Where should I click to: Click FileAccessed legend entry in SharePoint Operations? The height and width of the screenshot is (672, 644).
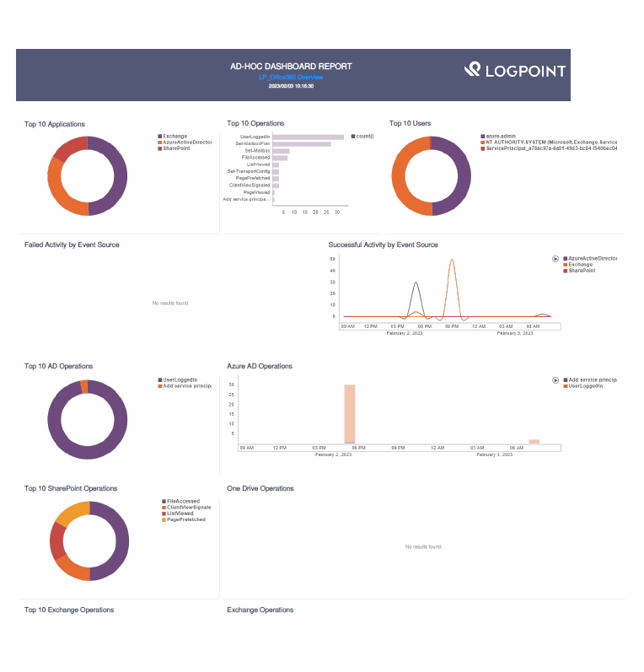pos(181,501)
